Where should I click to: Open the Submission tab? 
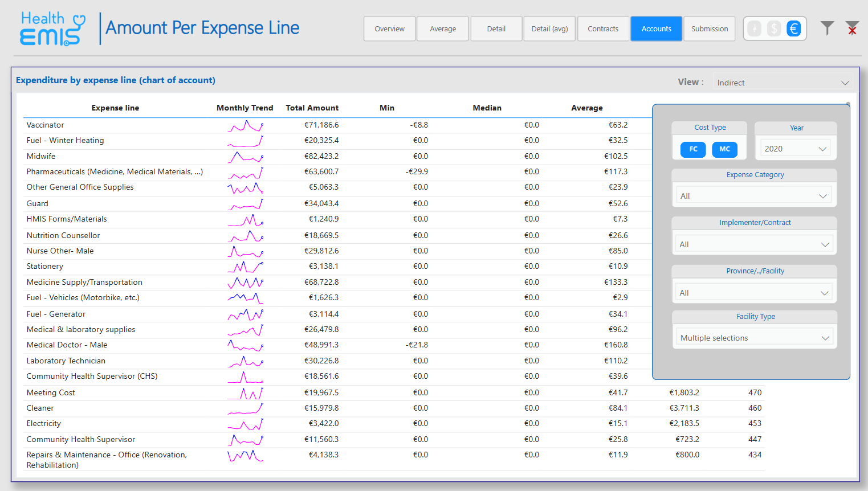[x=709, y=28]
